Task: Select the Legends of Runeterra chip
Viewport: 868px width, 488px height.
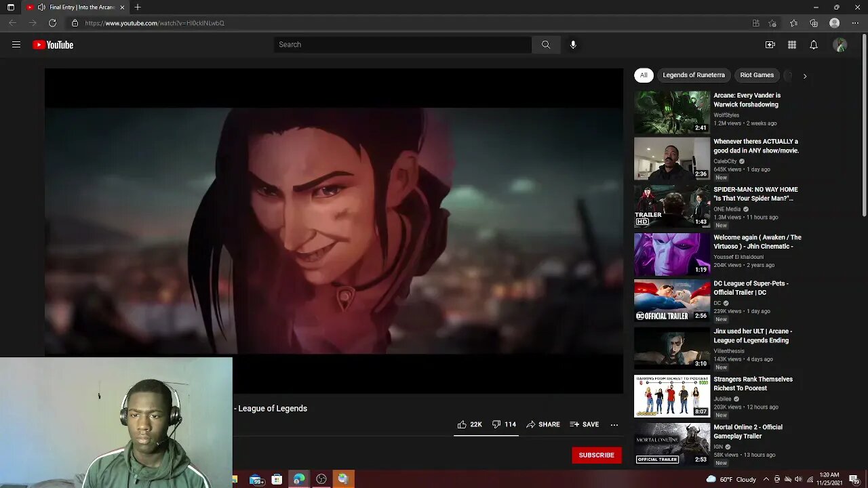Action: [x=694, y=75]
